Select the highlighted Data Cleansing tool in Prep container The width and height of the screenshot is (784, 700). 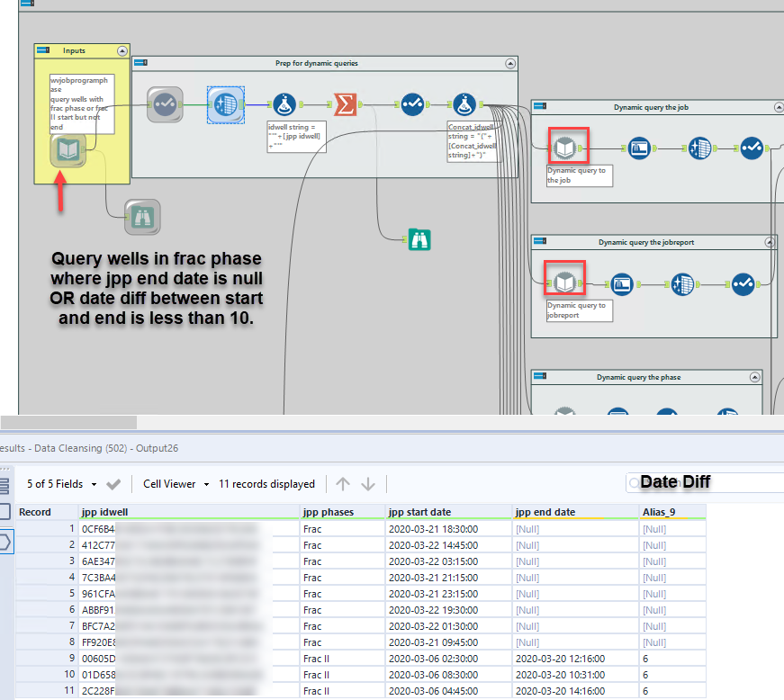click(226, 104)
